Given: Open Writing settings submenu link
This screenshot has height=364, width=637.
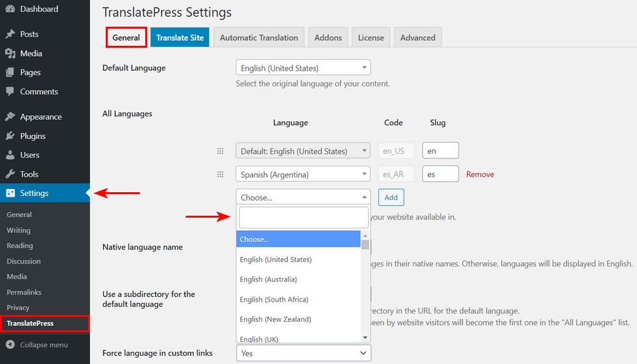Looking at the screenshot, I should (18, 230).
